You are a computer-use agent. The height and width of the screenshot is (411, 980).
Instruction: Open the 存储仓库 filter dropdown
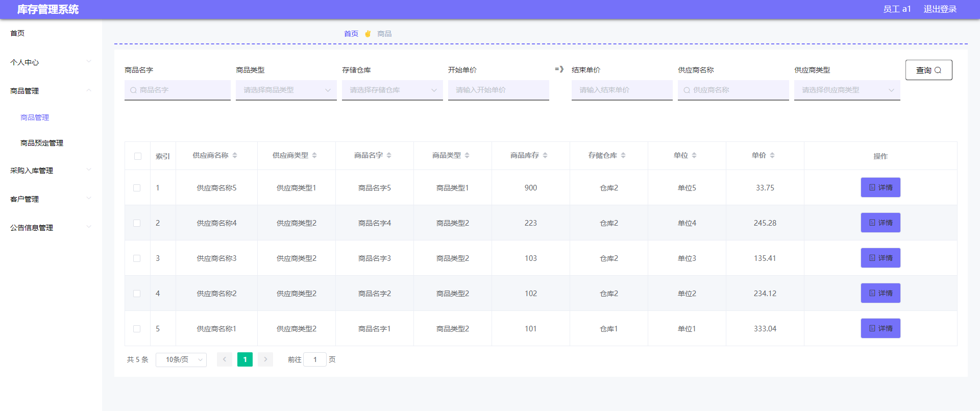click(393, 90)
